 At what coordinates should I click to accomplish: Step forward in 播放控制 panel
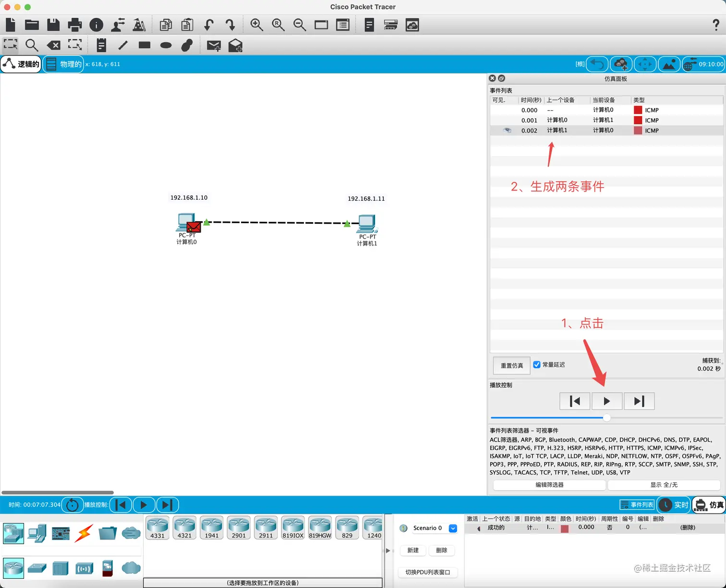(639, 401)
